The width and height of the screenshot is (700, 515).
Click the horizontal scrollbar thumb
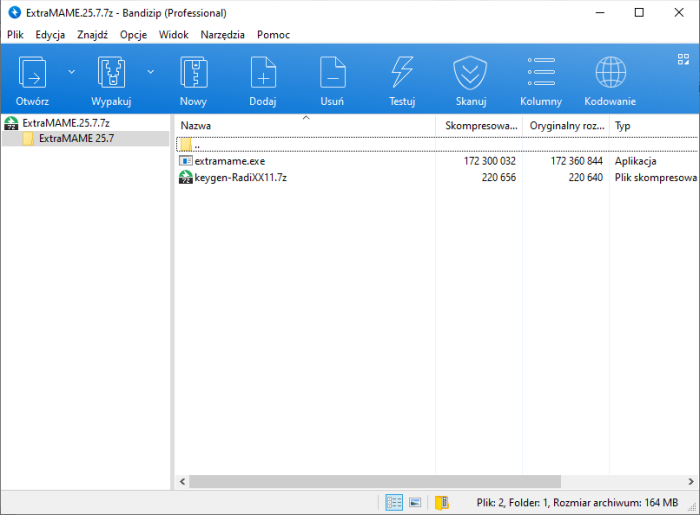click(375, 482)
